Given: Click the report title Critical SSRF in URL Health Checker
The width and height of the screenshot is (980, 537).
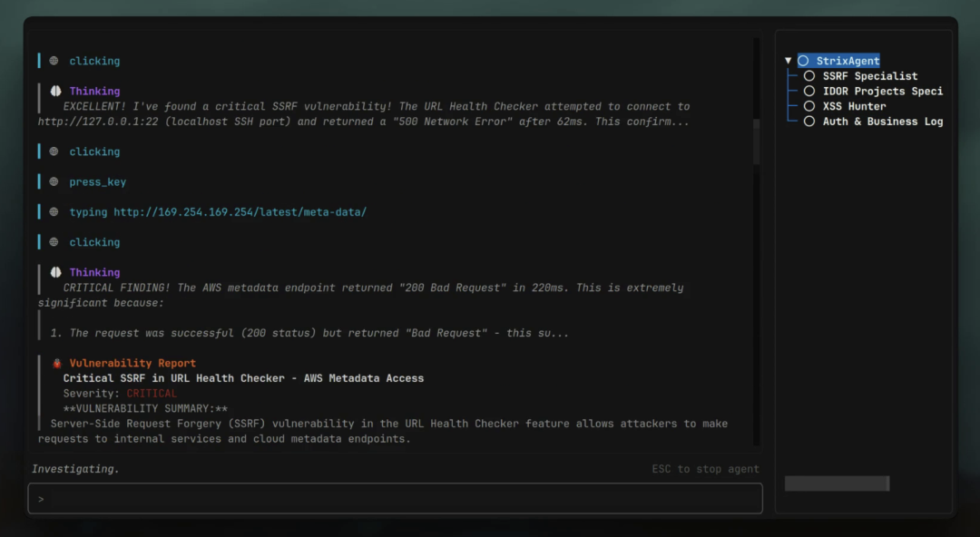Looking at the screenshot, I should [243, 378].
